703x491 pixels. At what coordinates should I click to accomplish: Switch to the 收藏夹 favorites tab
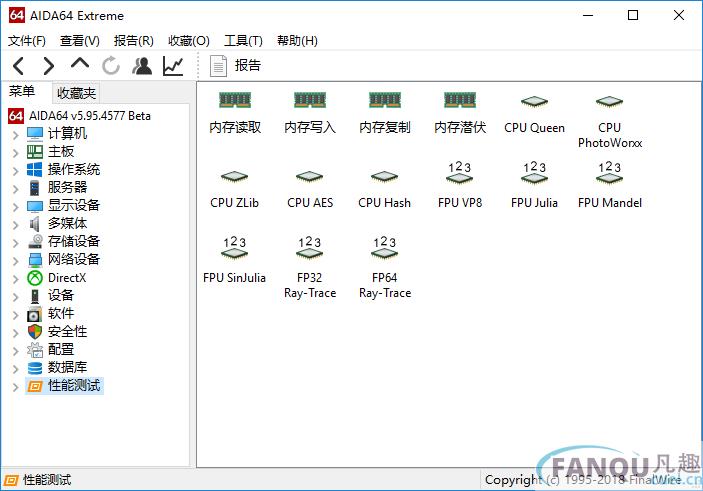76,93
